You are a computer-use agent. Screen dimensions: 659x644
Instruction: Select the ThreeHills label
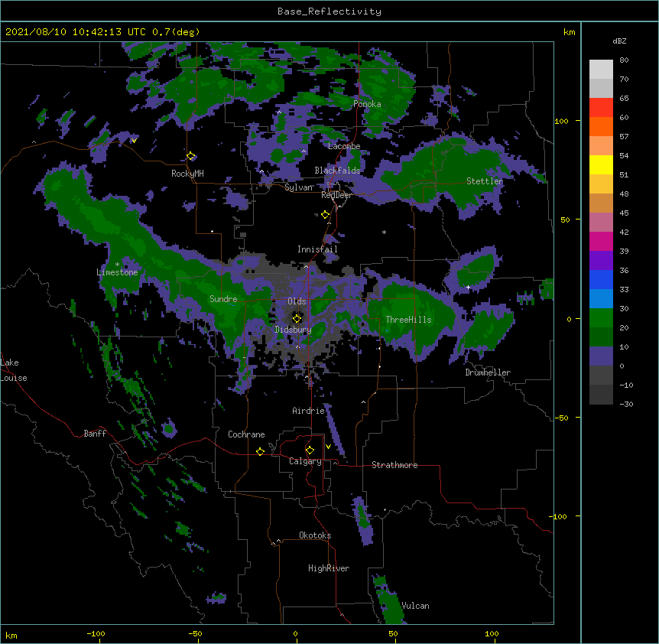pos(408,320)
